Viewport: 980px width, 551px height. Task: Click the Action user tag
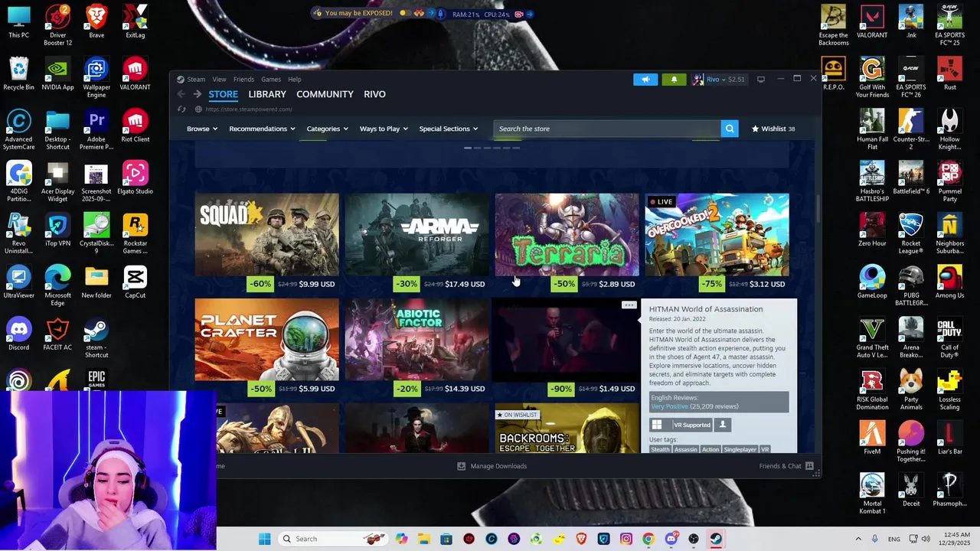[710, 449]
